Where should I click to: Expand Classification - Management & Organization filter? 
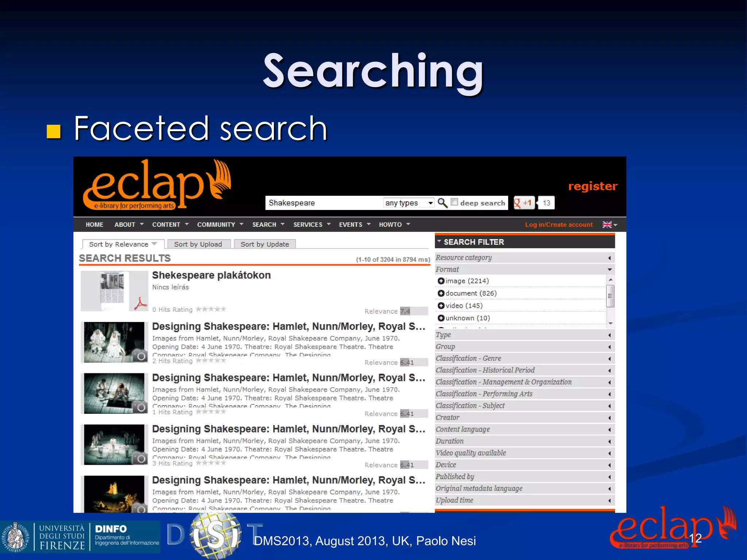click(x=525, y=382)
